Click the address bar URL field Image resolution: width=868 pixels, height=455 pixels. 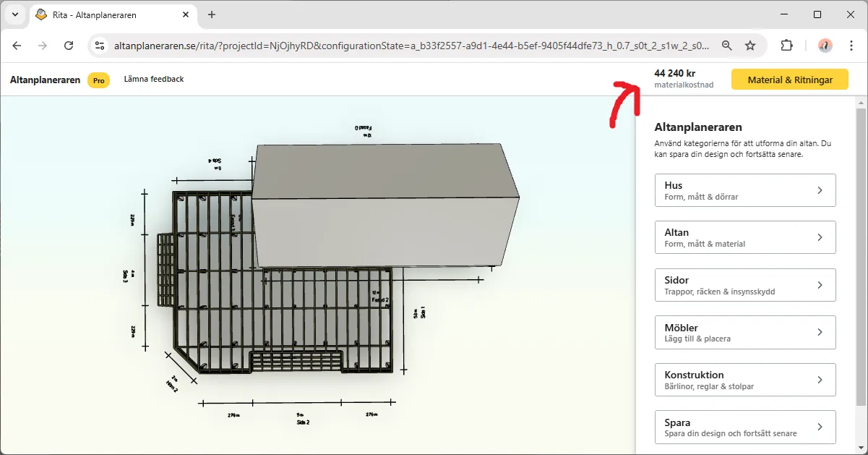[412, 46]
